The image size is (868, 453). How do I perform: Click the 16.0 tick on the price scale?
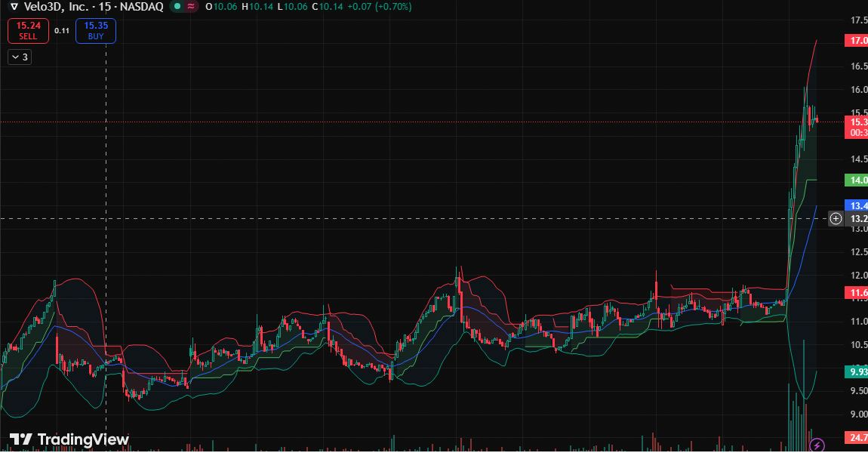point(859,90)
